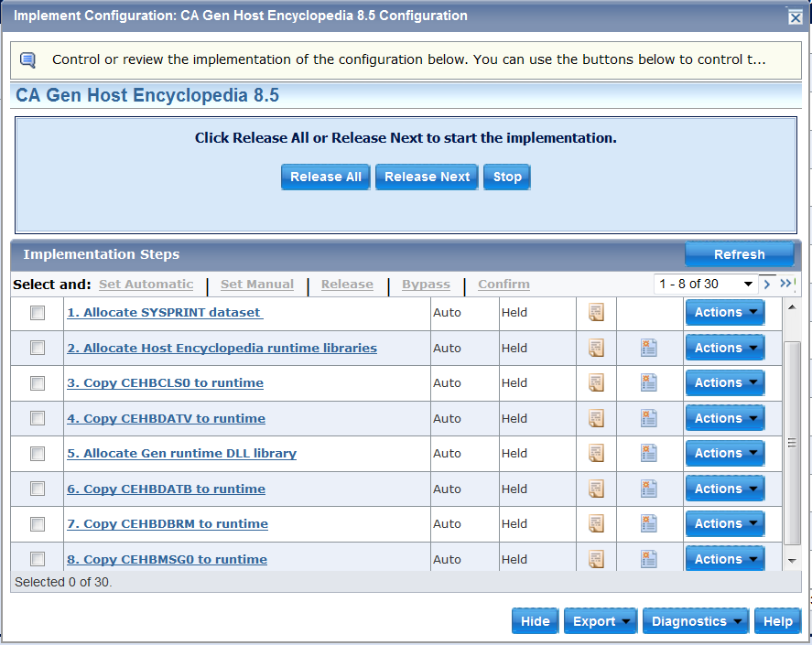
Task: Open the log icon for step 8 Copy CEHBMSG0
Action: coord(596,559)
